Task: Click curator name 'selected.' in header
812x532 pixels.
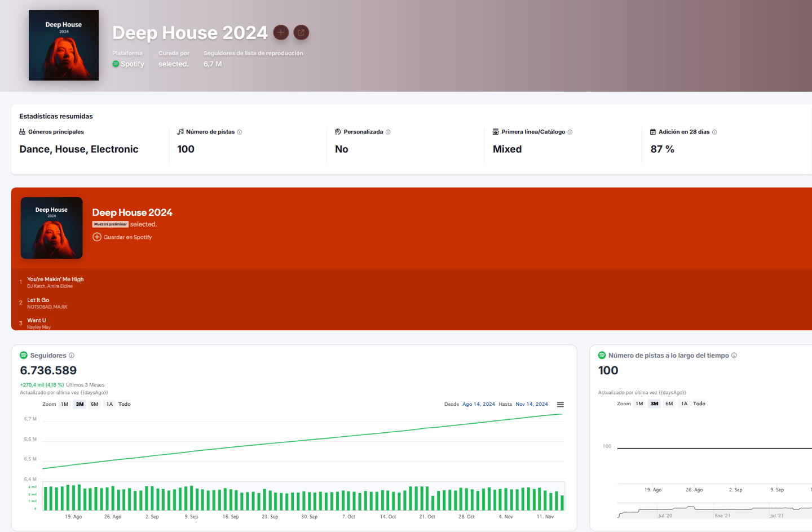Action: pyautogui.click(x=174, y=64)
